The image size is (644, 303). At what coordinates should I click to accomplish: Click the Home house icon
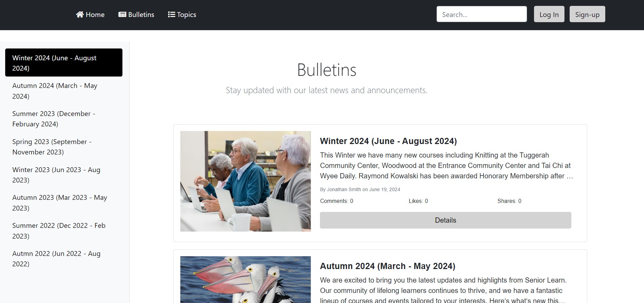tap(80, 15)
